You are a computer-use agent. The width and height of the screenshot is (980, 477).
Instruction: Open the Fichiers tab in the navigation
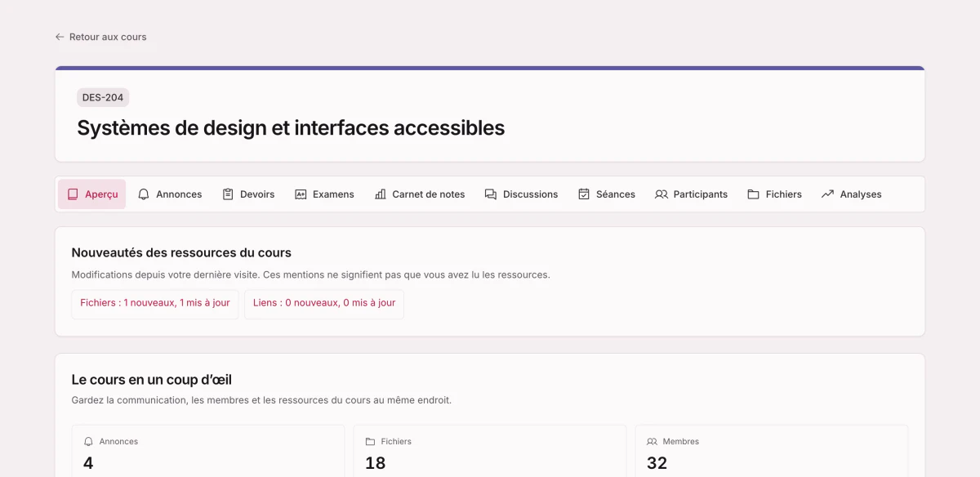[774, 194]
